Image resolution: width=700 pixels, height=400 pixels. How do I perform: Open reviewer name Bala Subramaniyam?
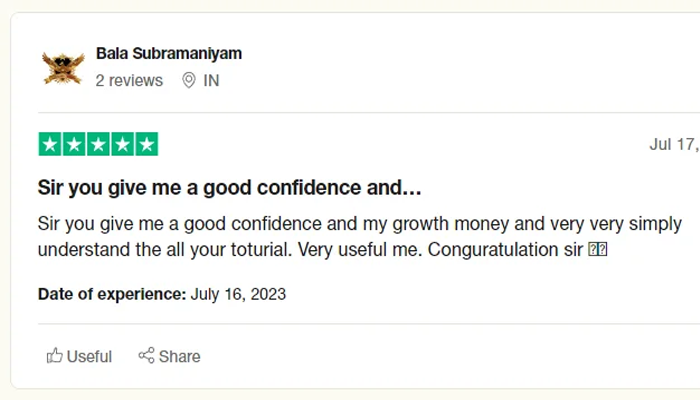click(x=168, y=53)
